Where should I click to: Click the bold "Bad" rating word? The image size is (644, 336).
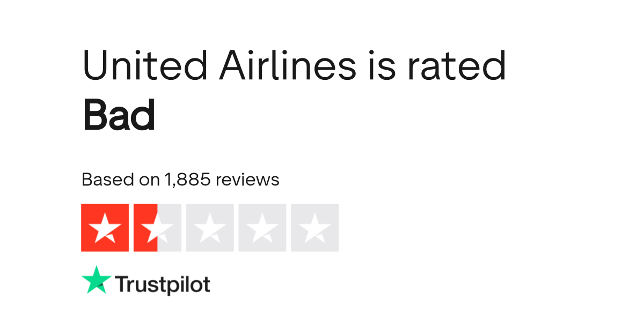[x=119, y=116]
